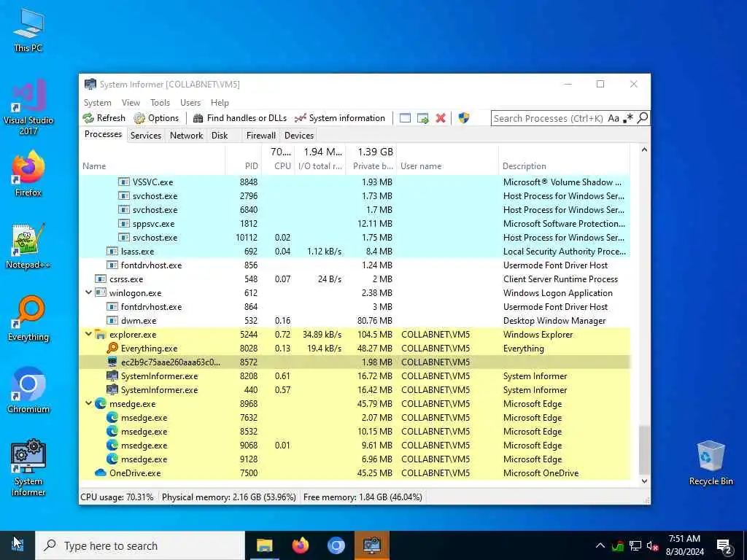Click Edge icon of msedge.exe PID 7632
The height and width of the screenshot is (560, 747).
[x=112, y=417]
